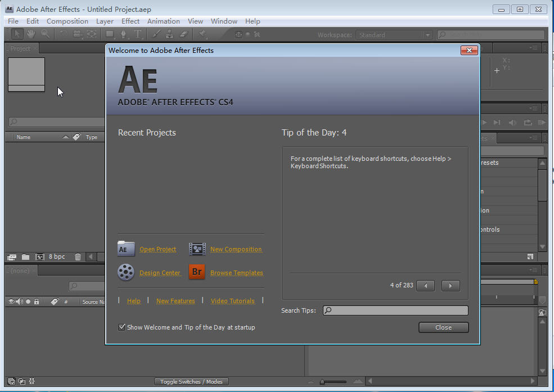Image resolution: width=554 pixels, height=392 pixels.
Task: Click the flowchart icon in Effects panel footer
Action: [530, 256]
